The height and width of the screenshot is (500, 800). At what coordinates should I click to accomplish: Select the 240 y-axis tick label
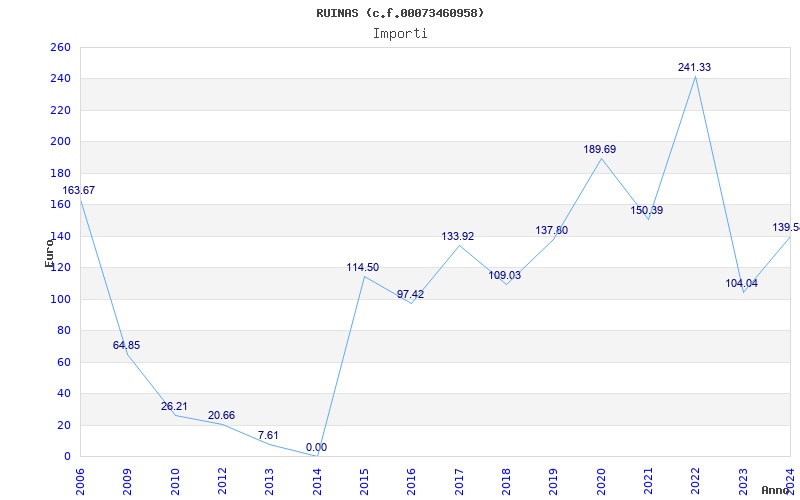(x=60, y=79)
